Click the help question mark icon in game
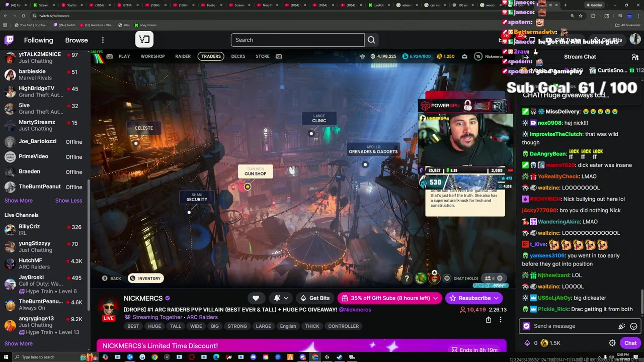The height and width of the screenshot is (362, 644). 407,278
